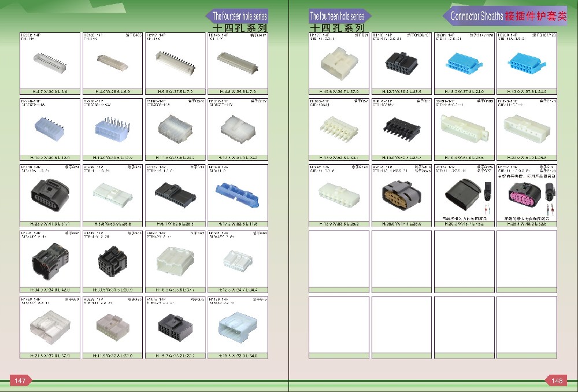Select the large white housing first on page 148

point(339,62)
